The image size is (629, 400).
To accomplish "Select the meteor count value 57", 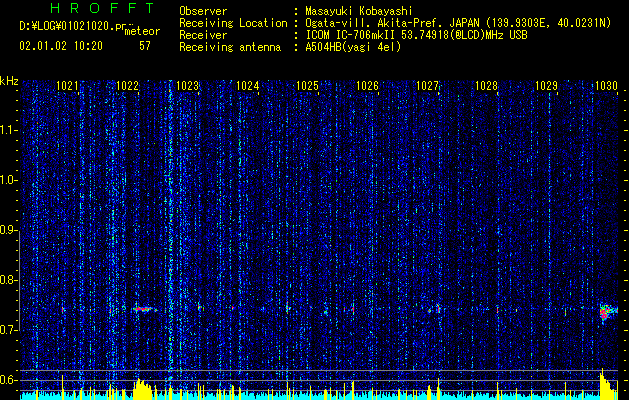I will (145, 46).
